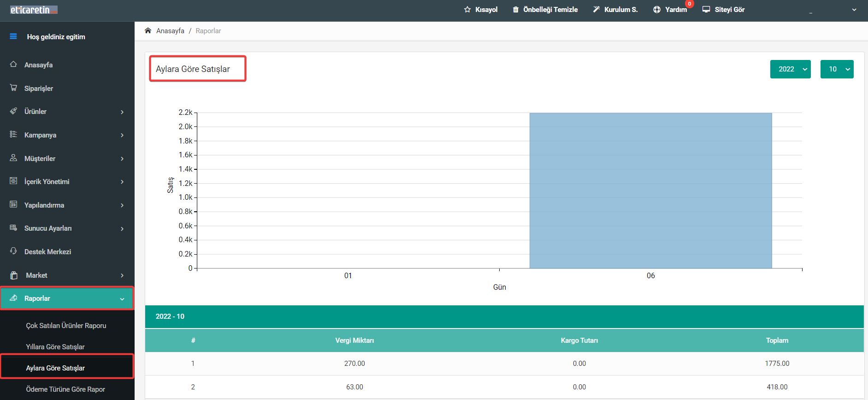The height and width of the screenshot is (400, 868).
Task: Click the Önbelleği Temizle trash icon
Action: (x=516, y=10)
